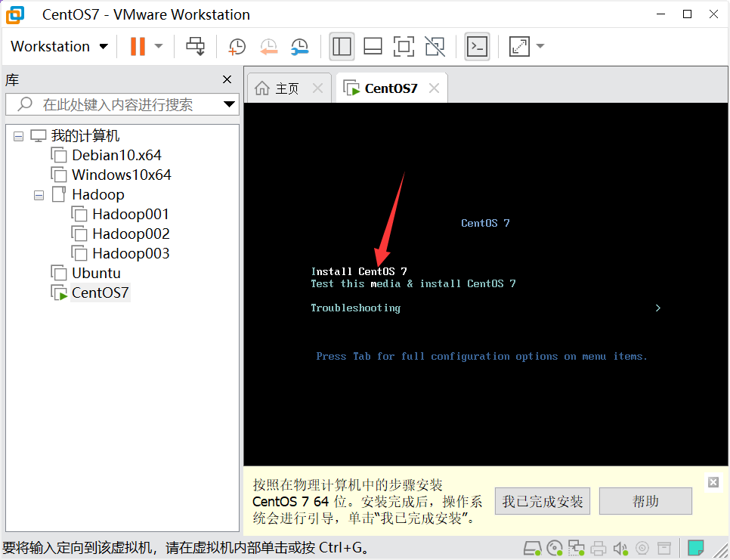The image size is (730, 560).
Task: Click the network adapter status icon
Action: pos(577,548)
